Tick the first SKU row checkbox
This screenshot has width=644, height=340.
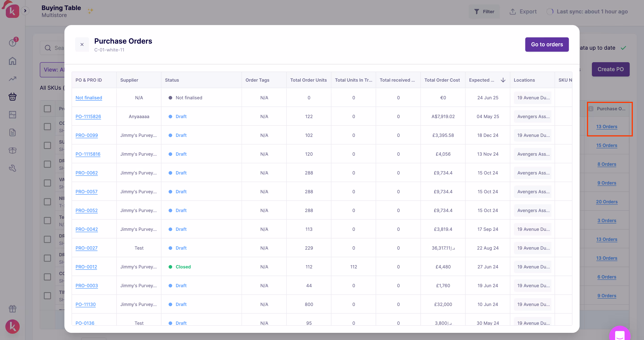tap(47, 127)
